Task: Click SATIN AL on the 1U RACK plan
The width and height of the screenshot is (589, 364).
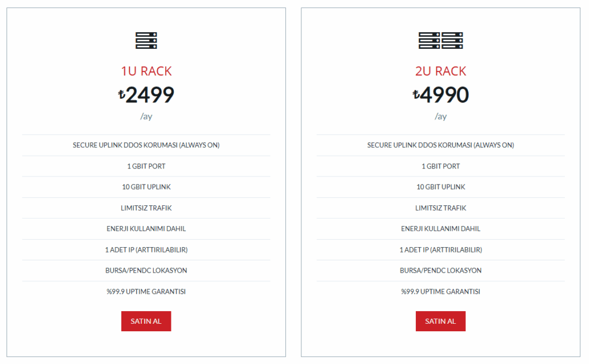Action: click(x=146, y=321)
